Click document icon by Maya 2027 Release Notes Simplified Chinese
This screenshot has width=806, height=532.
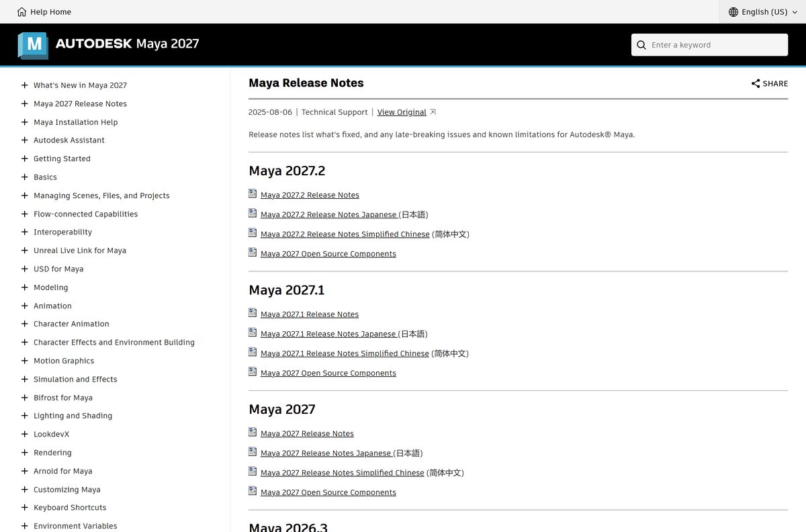253,471
